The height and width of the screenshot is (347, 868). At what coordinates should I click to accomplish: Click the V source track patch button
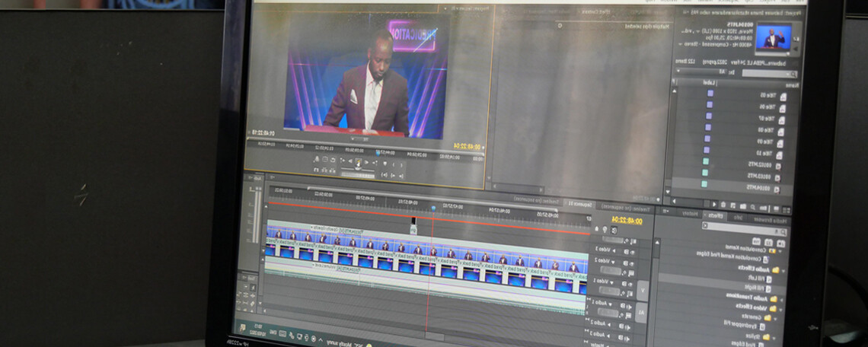coord(642,291)
